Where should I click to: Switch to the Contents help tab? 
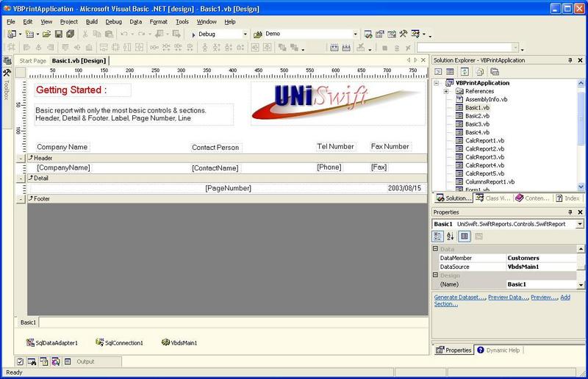tap(532, 198)
